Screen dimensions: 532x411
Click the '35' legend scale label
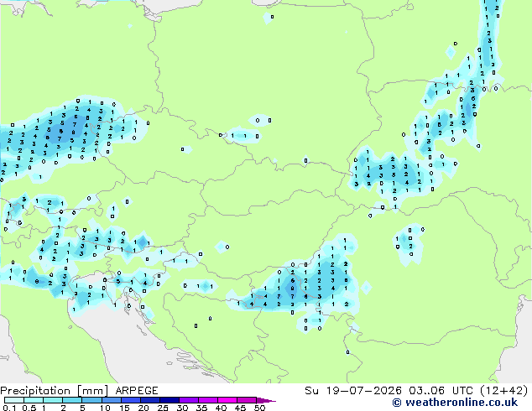[201, 408]
